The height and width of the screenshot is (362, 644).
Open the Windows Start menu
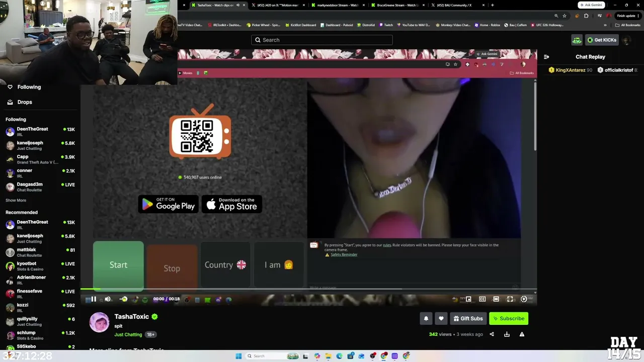pos(238,356)
